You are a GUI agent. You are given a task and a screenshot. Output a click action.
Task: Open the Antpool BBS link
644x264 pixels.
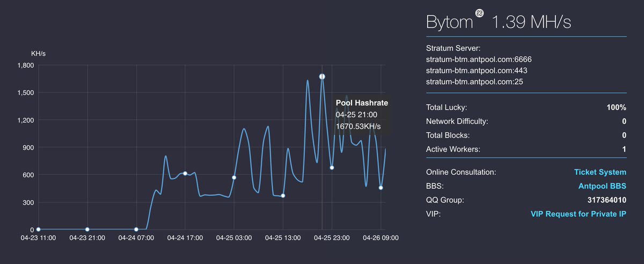602,187
